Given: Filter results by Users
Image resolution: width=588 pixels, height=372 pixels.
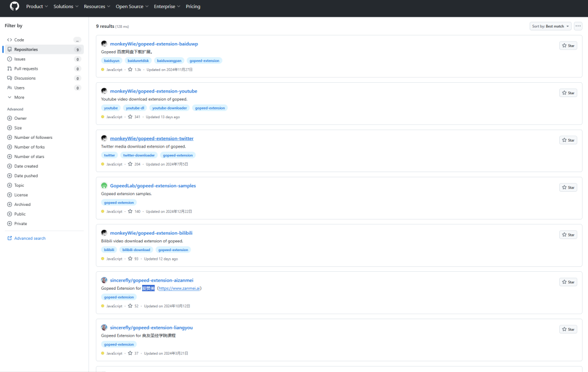Looking at the screenshot, I should click(x=43, y=88).
